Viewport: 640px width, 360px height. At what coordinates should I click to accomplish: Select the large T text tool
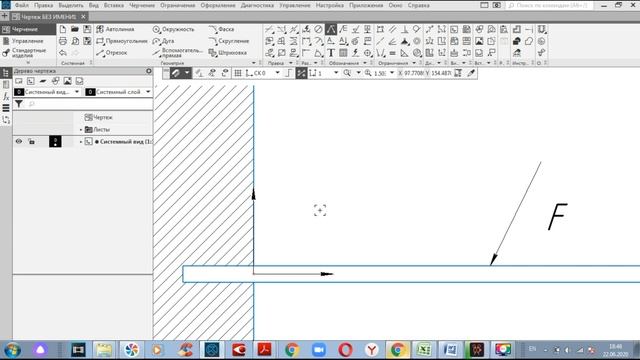pos(331,53)
